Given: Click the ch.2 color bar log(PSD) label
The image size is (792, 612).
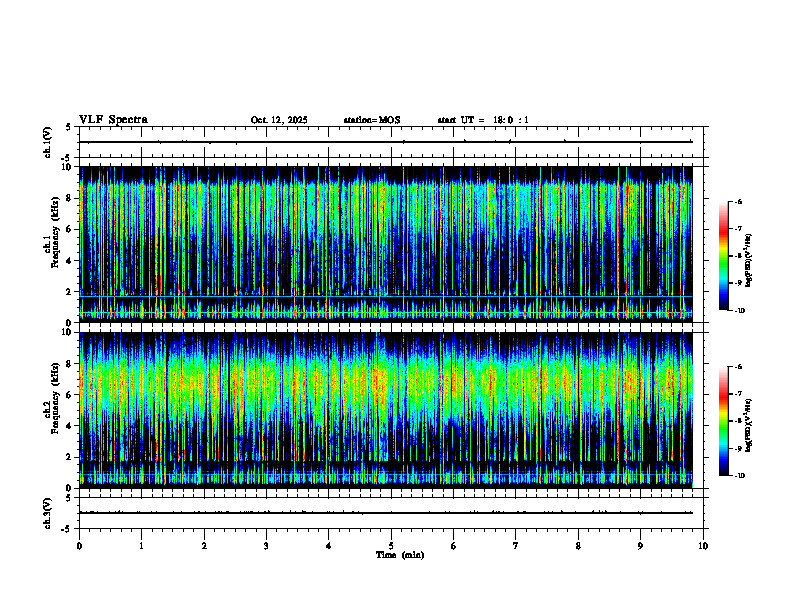Looking at the screenshot, I should click(x=748, y=426).
